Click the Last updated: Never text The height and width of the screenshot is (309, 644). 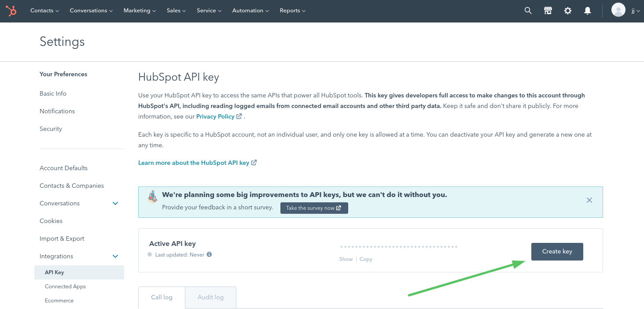pyautogui.click(x=180, y=255)
